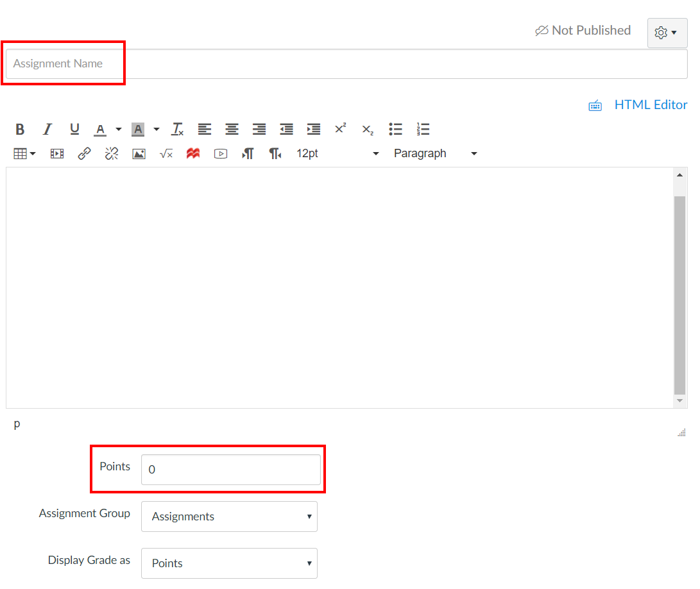The image size is (700, 589).
Task: Remove a link using the unlink icon
Action: (x=111, y=153)
